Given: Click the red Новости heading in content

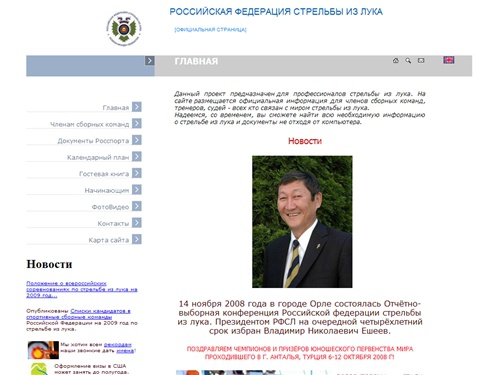Looking at the screenshot, I should [305, 141].
